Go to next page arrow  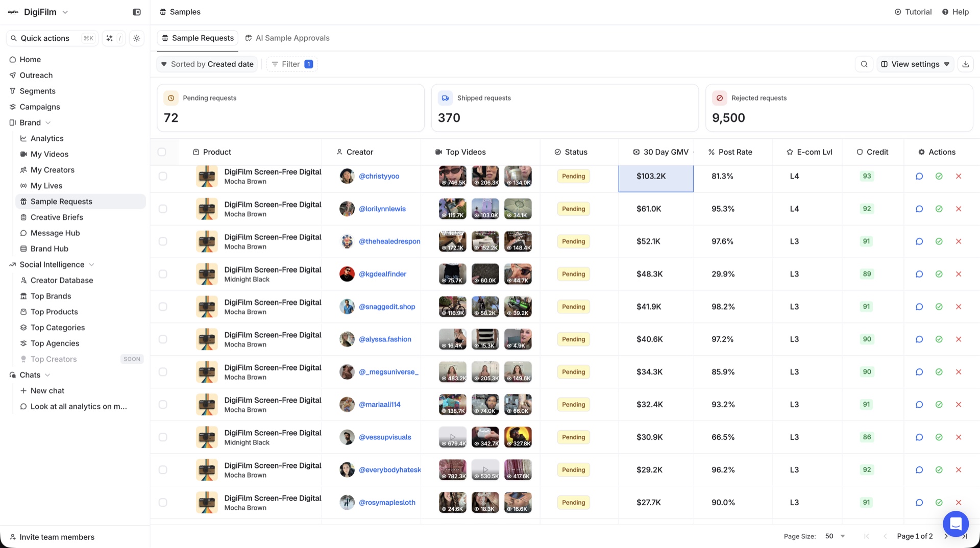point(946,536)
